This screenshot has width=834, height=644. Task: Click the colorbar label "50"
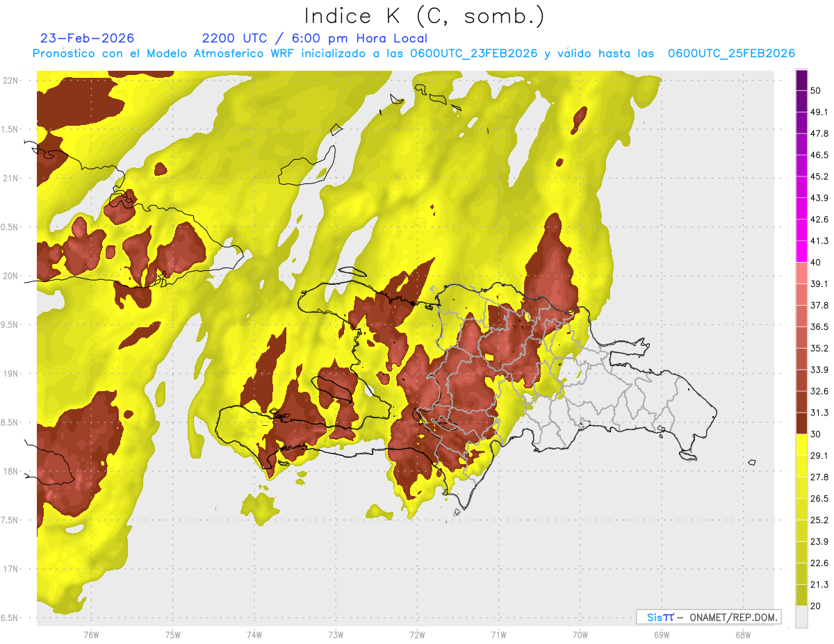816,90
